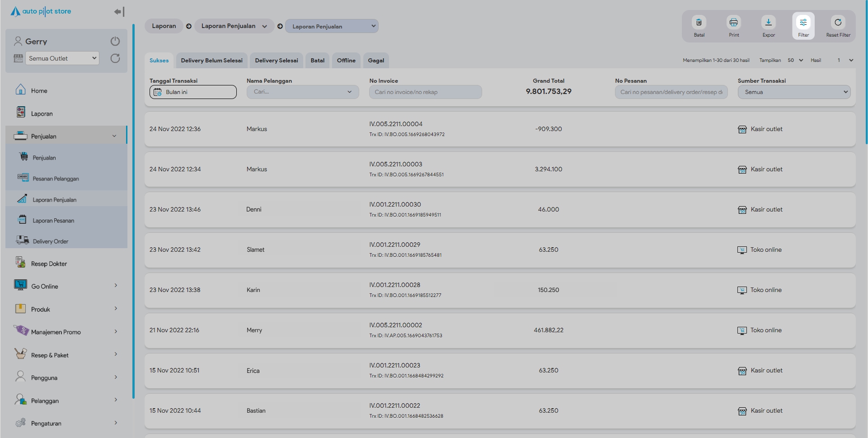Screen dimensions: 868x438
Task: Click the Reset Filter icon
Action: pyautogui.click(x=838, y=23)
